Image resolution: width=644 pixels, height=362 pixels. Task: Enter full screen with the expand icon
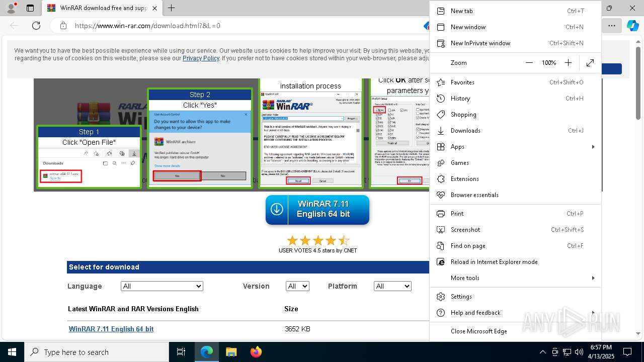pos(590,63)
